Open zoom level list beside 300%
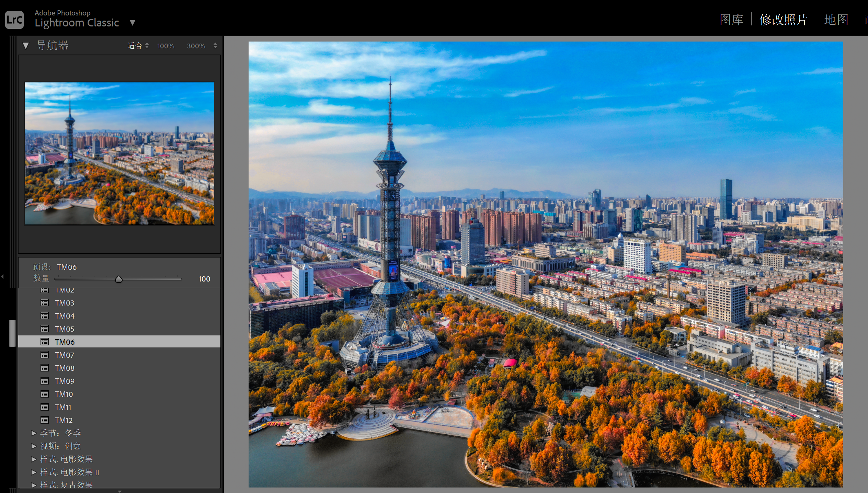Image resolution: width=868 pixels, height=493 pixels. pyautogui.click(x=215, y=45)
